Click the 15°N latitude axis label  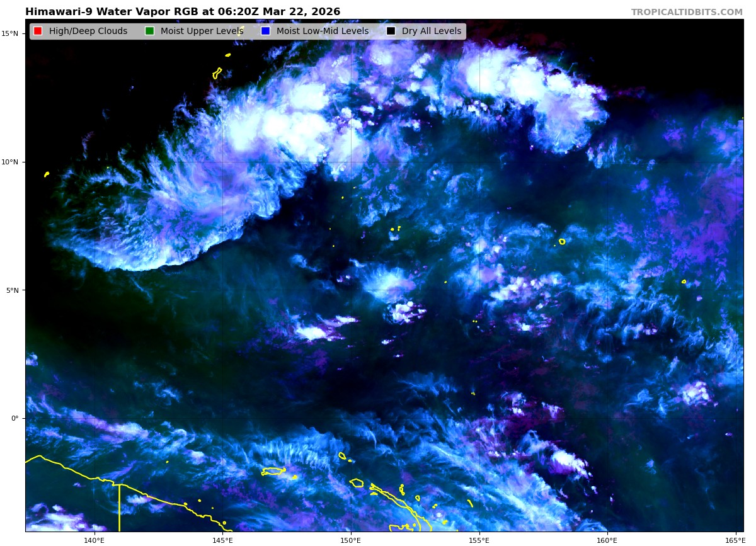tap(11, 33)
